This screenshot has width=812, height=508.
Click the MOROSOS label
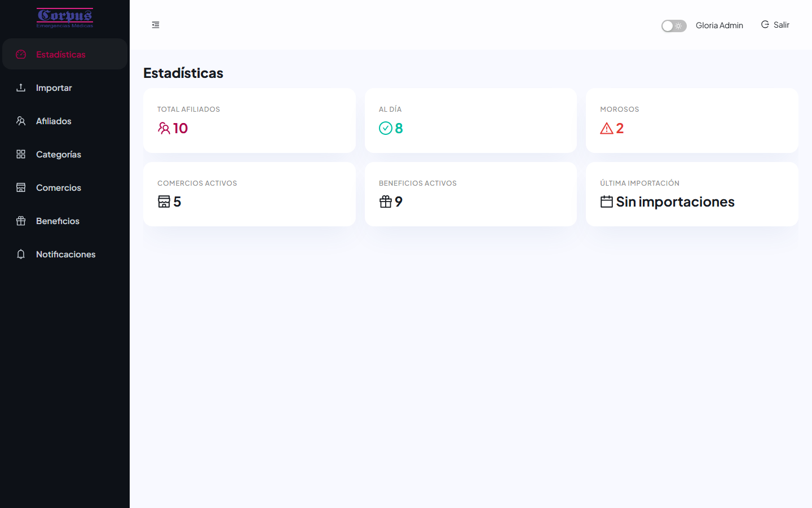point(620,110)
